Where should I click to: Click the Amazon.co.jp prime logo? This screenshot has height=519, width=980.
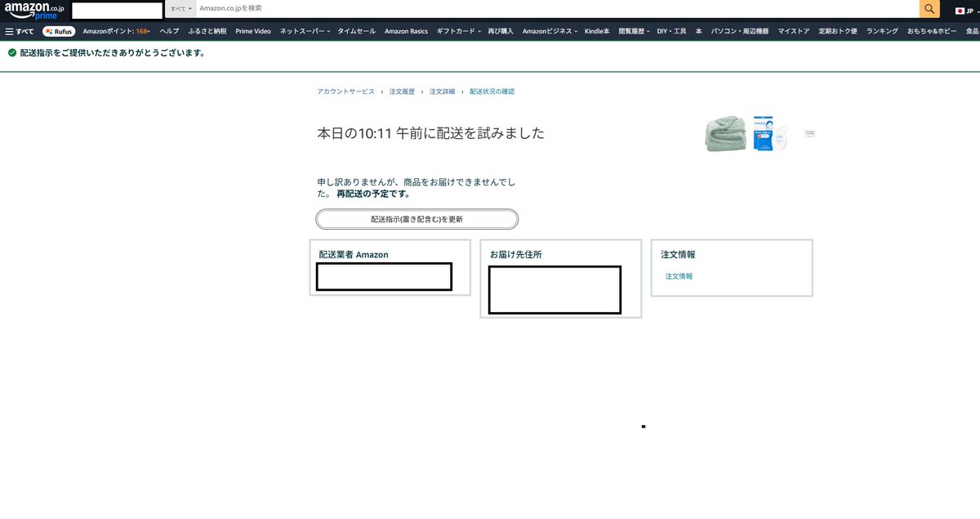pyautogui.click(x=33, y=10)
